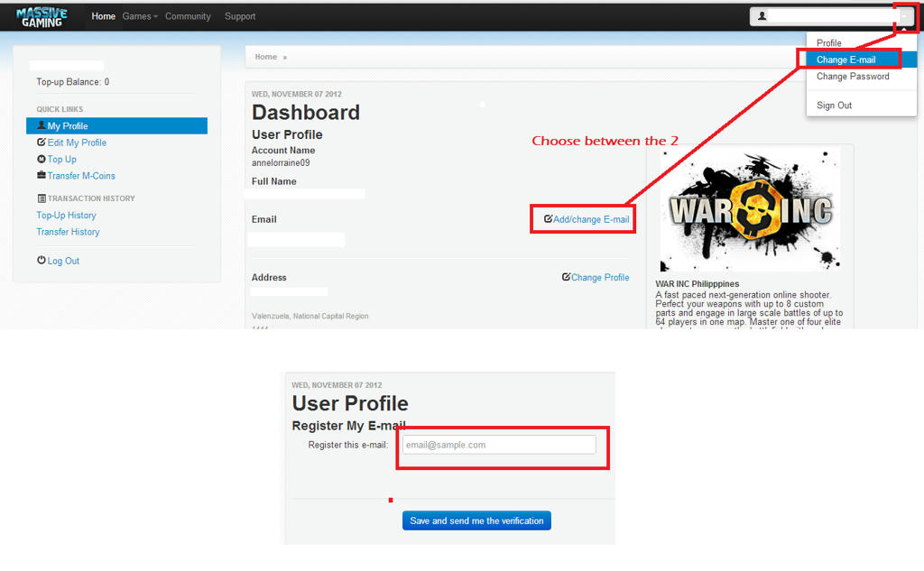Click the WAR INC game thumbnail
Screen dimensions: 924x571
click(750, 210)
